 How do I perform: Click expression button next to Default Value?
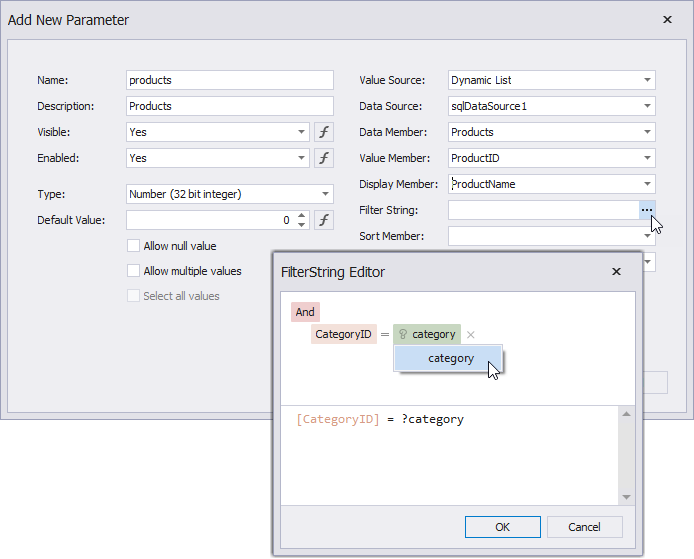(324, 220)
